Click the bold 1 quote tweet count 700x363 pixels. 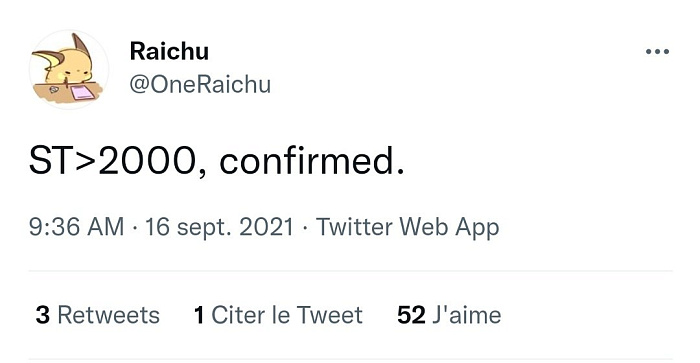[199, 315]
